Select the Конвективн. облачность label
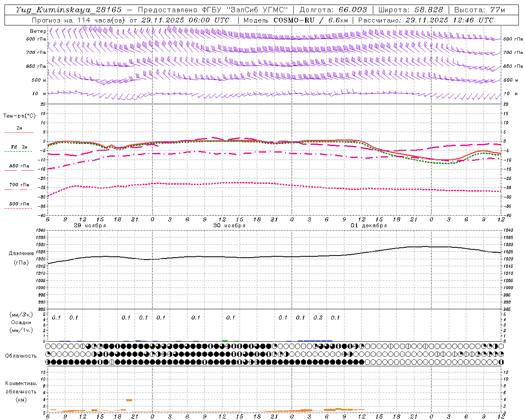The height and width of the screenshot is (420, 525). 21,388
